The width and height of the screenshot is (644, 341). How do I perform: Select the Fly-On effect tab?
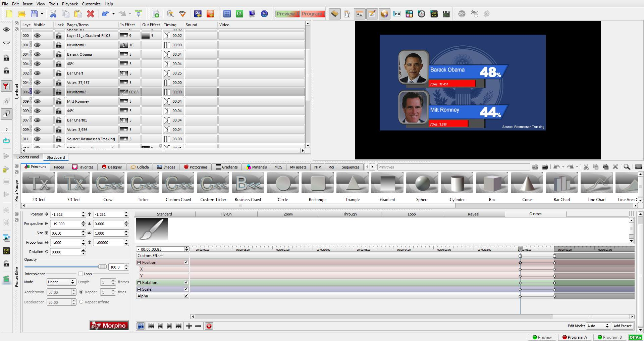point(226,214)
